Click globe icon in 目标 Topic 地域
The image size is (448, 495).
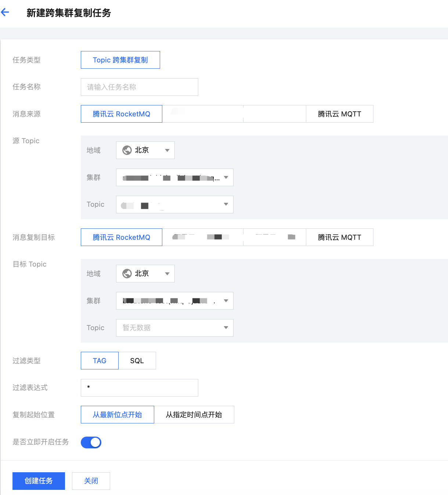click(127, 274)
